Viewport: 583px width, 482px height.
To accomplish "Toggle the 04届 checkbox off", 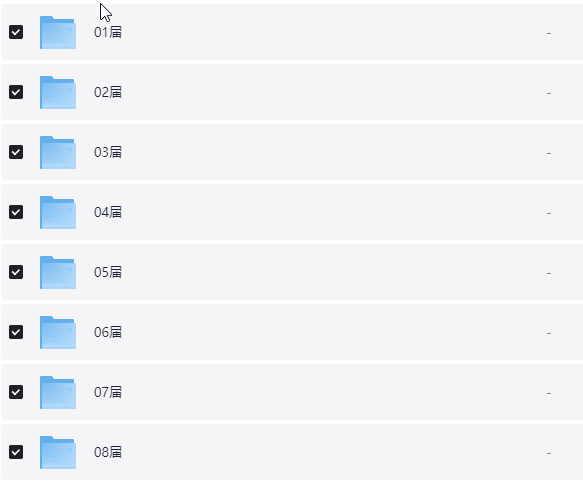I will [x=16, y=212].
